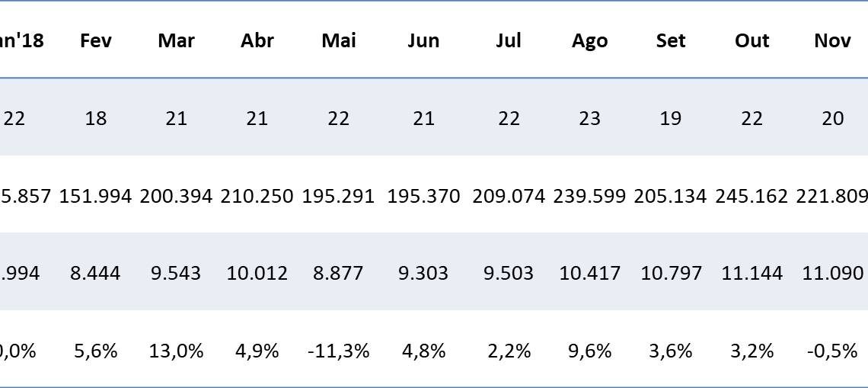
Task: Click the Nov column header
Action: point(832,41)
